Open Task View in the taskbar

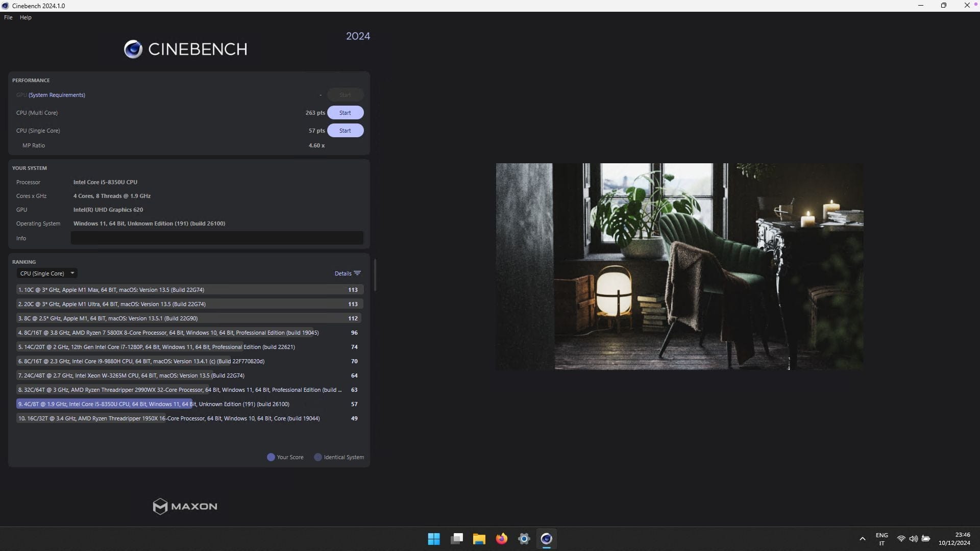[x=457, y=539]
